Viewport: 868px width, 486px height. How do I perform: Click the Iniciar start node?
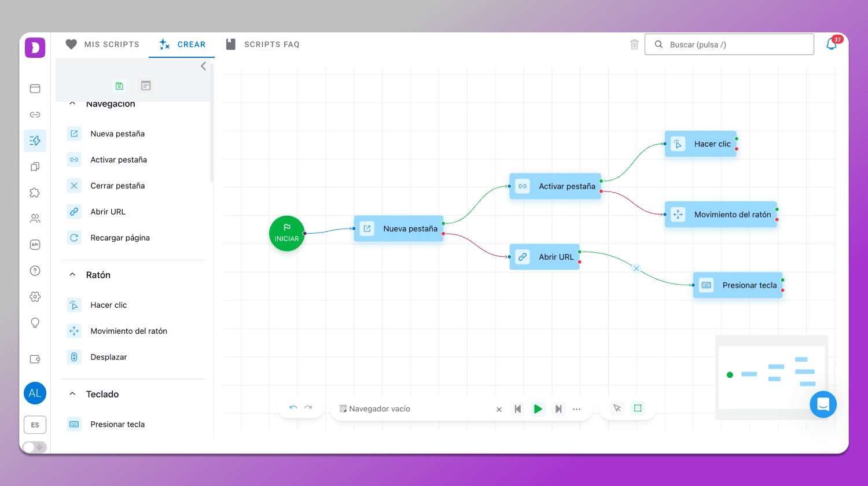click(287, 234)
